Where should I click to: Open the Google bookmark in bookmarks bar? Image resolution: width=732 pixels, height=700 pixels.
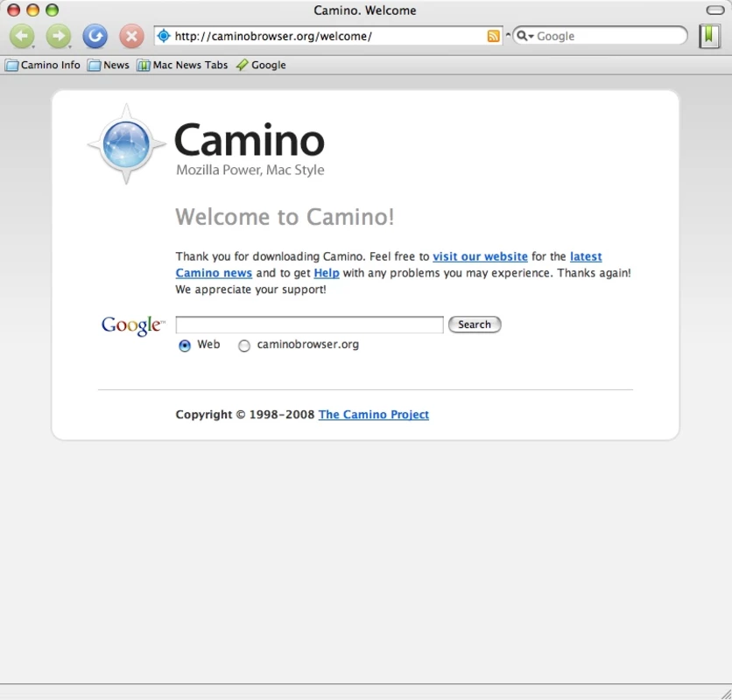click(x=261, y=65)
